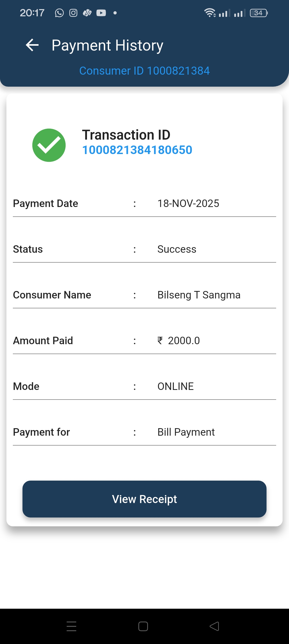289x644 pixels.
Task: Tap the Wi-Fi status icon
Action: pyautogui.click(x=210, y=13)
